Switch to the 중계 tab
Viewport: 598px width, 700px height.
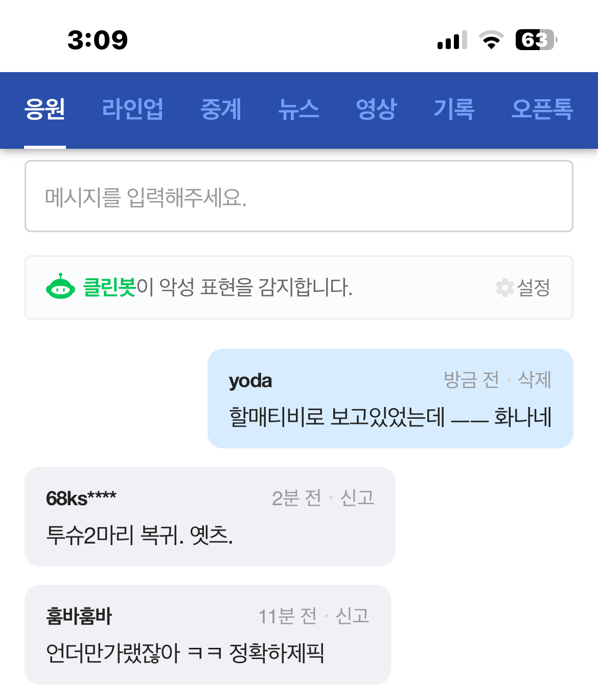[221, 109]
